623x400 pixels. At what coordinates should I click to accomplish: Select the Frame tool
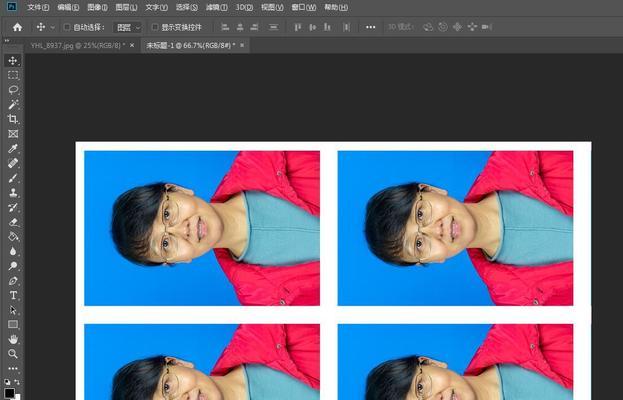[x=13, y=134]
